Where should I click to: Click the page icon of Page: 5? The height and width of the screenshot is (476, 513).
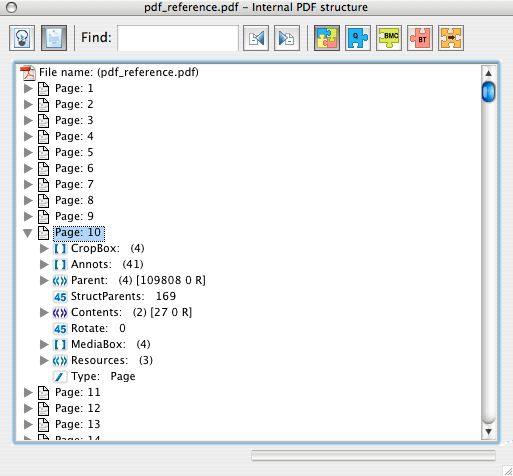coord(43,153)
